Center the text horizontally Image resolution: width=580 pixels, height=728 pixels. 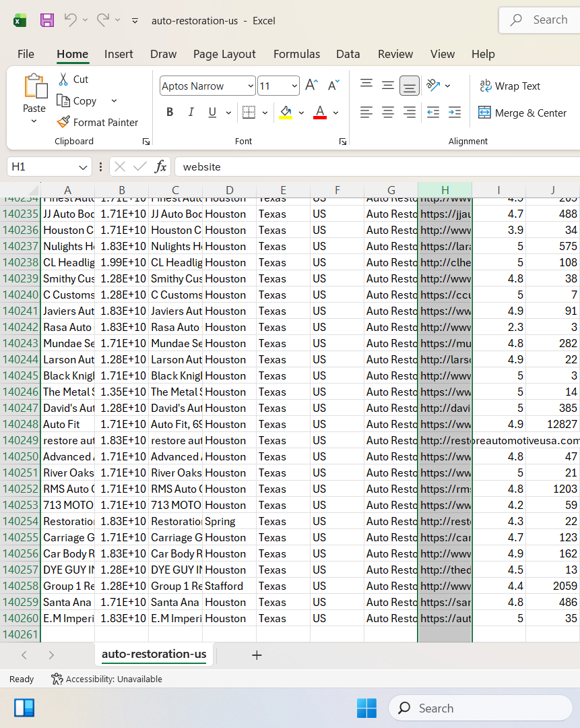click(x=388, y=113)
